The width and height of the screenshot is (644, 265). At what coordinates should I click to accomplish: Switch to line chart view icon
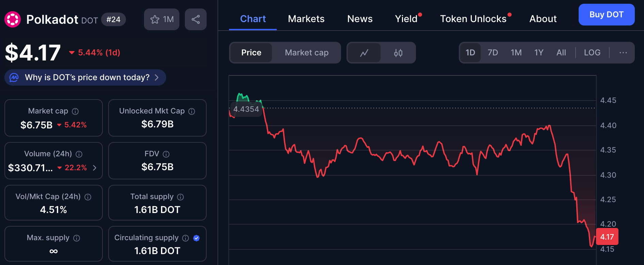pyautogui.click(x=364, y=53)
